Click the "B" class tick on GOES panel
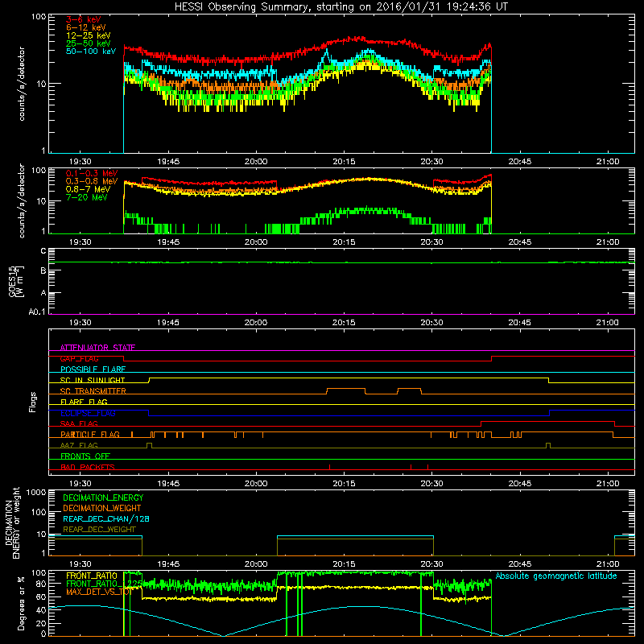This screenshot has width=644, height=644. tap(43, 270)
